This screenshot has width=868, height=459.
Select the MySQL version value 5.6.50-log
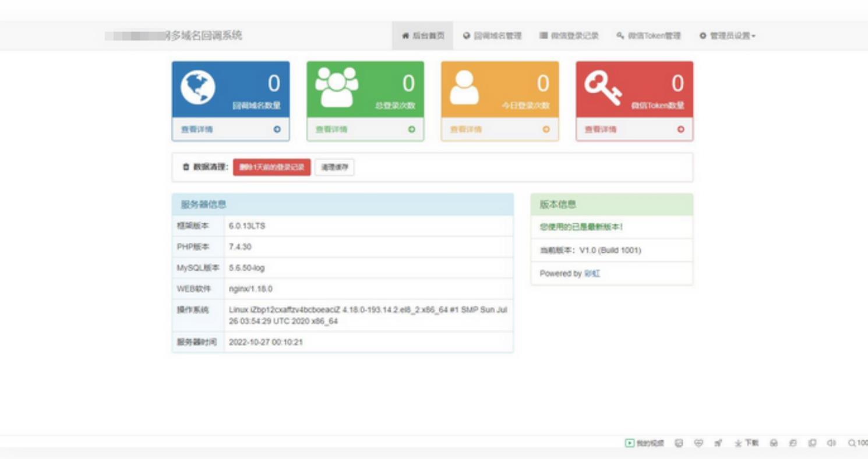tap(246, 268)
